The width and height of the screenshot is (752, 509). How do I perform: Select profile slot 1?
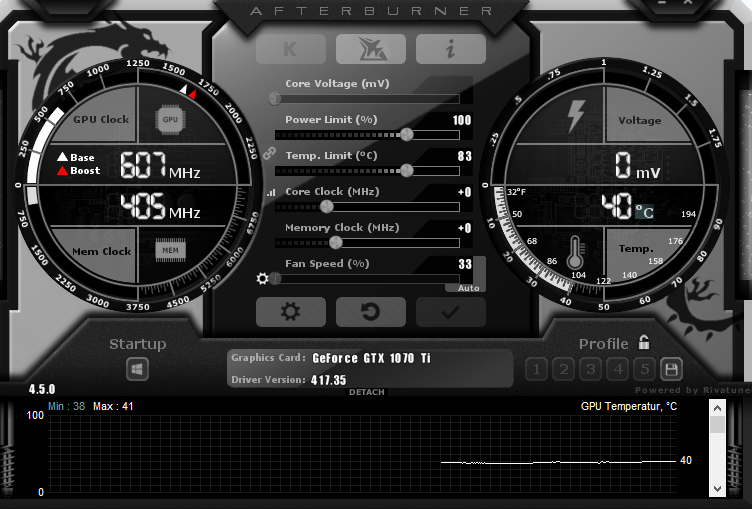tap(537, 369)
